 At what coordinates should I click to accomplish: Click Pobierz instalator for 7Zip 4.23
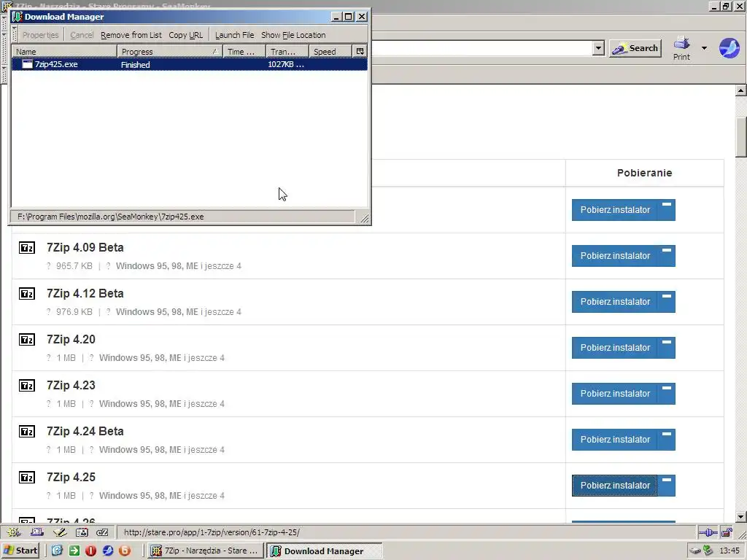coord(614,394)
